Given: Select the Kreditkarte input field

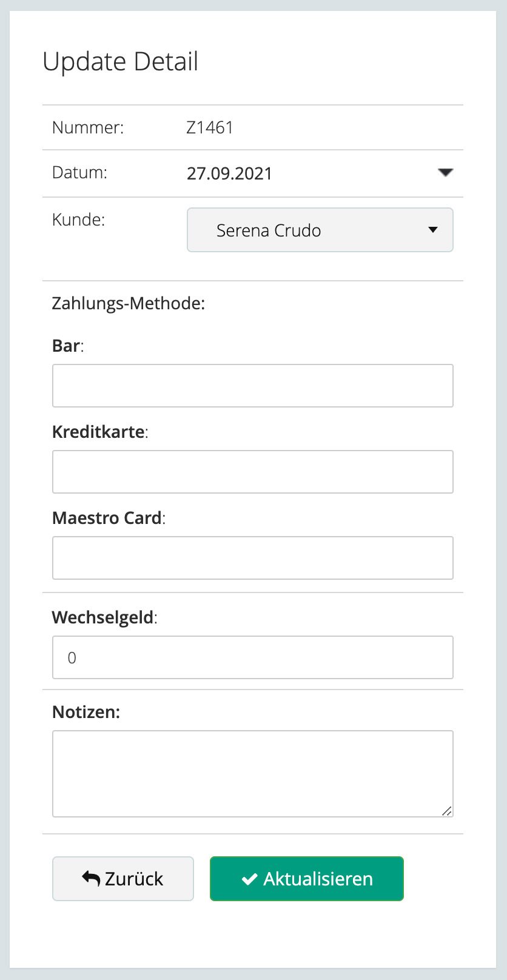Looking at the screenshot, I should pos(253,472).
